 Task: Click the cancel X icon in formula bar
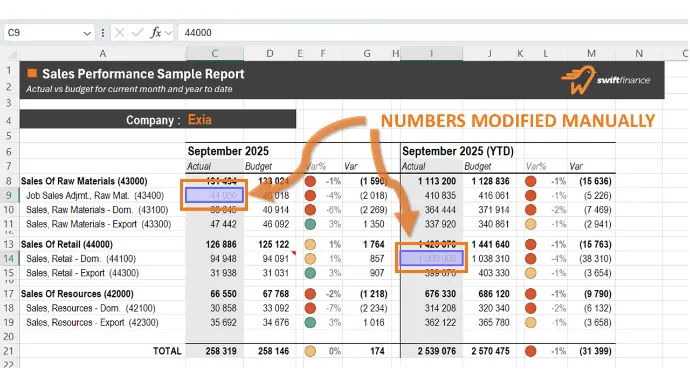[119, 33]
